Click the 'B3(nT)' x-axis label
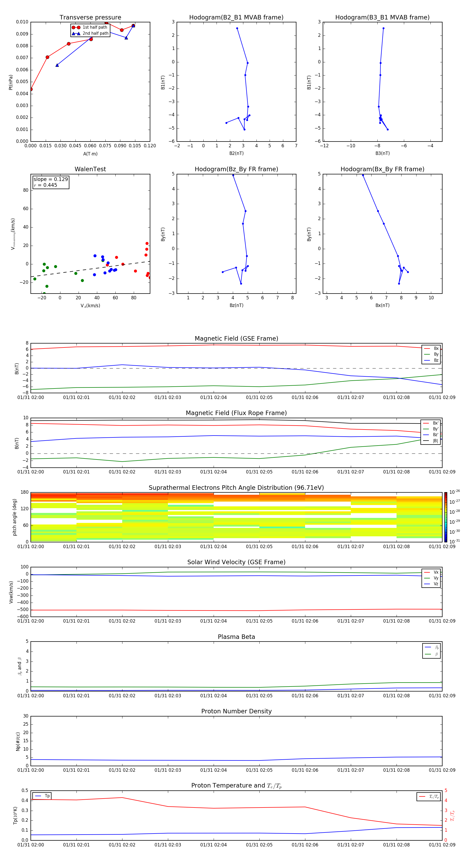This screenshot has width=473, height=868. pos(382,153)
